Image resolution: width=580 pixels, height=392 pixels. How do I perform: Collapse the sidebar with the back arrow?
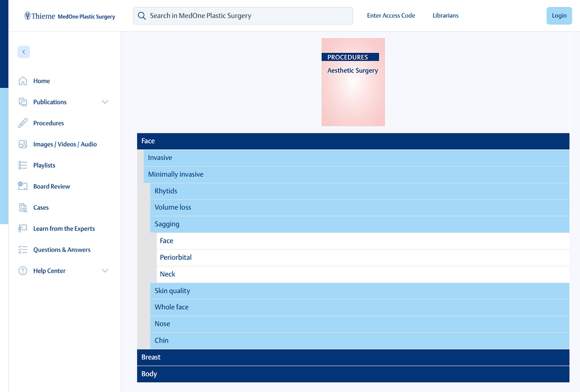pos(24,52)
